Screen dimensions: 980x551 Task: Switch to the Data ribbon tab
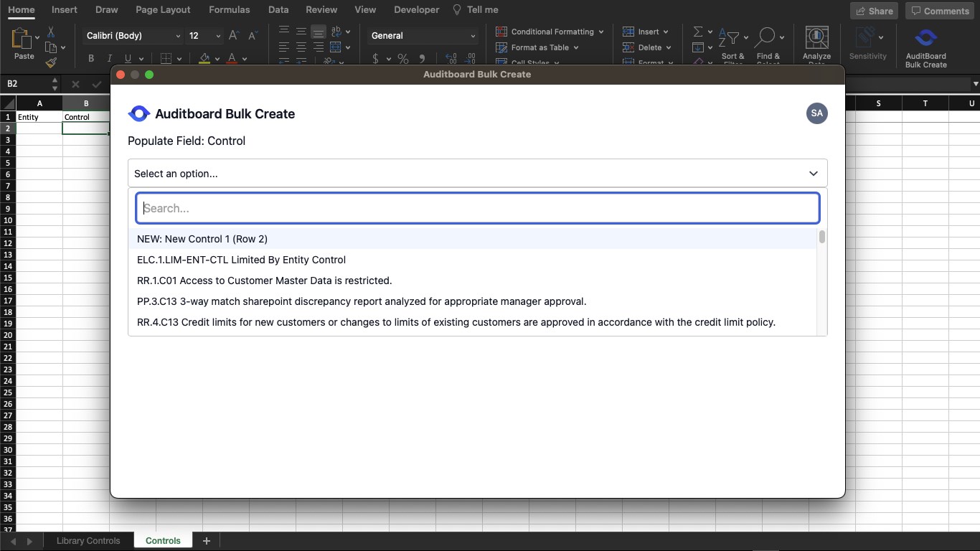pos(278,10)
